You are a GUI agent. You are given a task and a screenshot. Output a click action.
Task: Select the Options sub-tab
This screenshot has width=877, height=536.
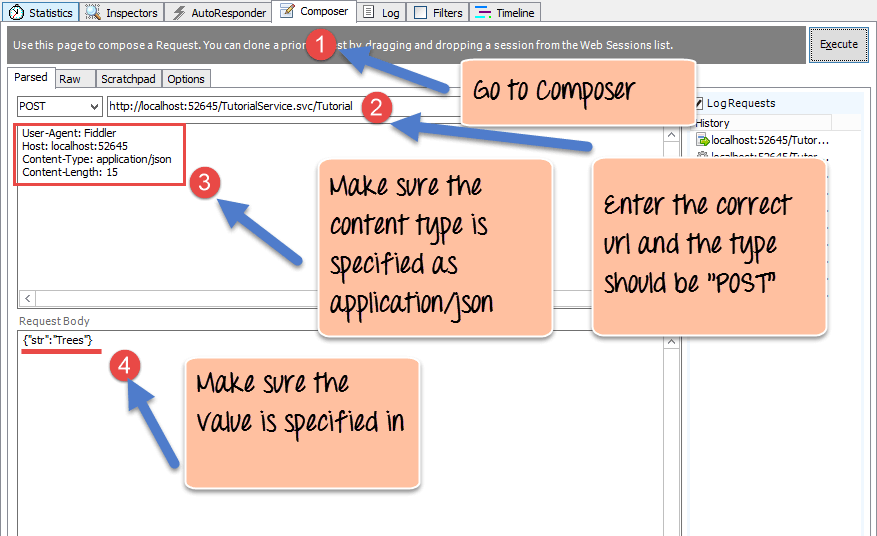click(x=186, y=79)
